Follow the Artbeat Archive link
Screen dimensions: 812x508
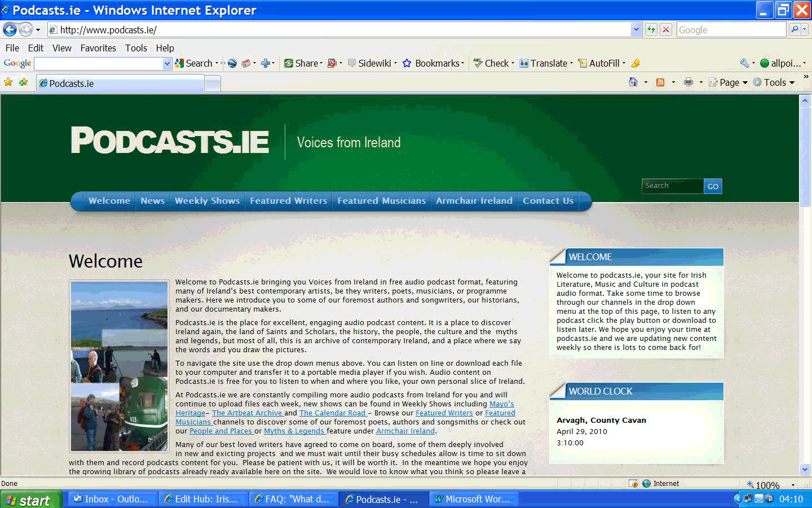(247, 413)
